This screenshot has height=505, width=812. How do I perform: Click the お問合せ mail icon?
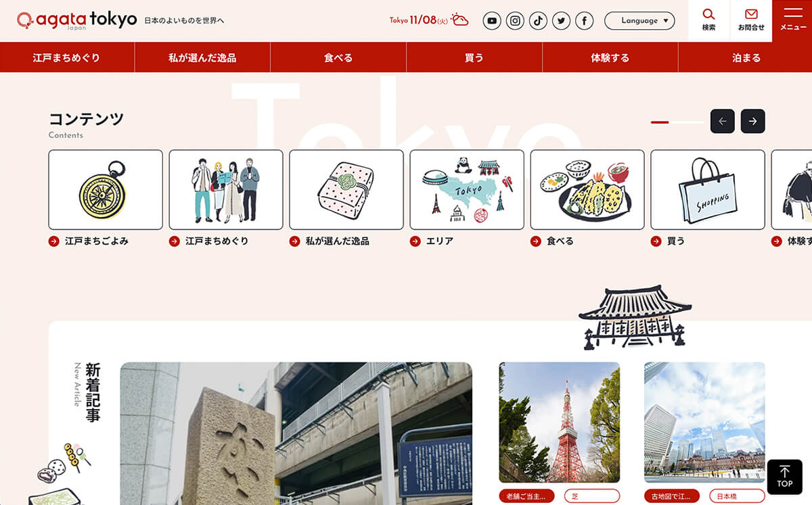click(751, 20)
